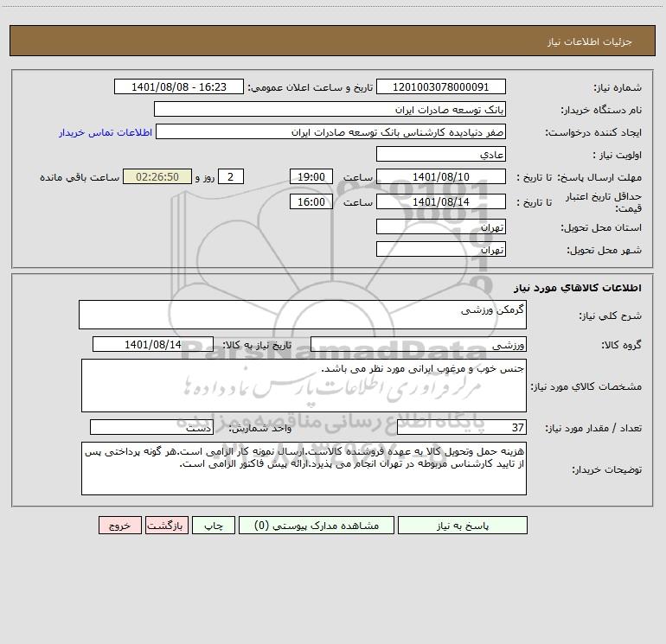
Task: Click the اطلاعات کالاهای مورد نیاز section heading
Action: point(578,288)
